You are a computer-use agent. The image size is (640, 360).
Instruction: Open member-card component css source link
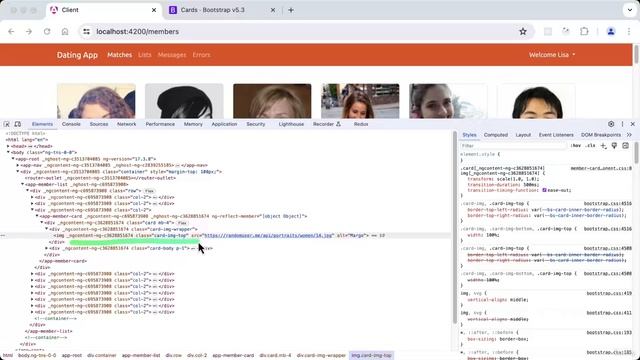pos(601,168)
